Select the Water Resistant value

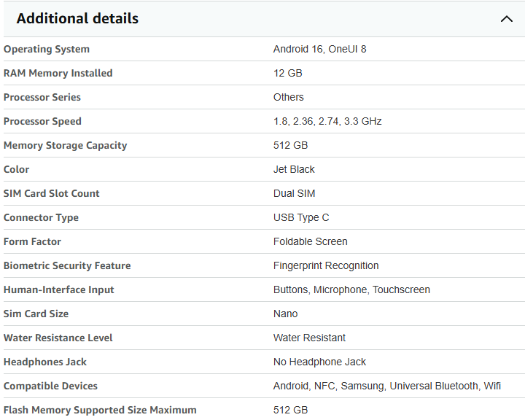point(309,338)
